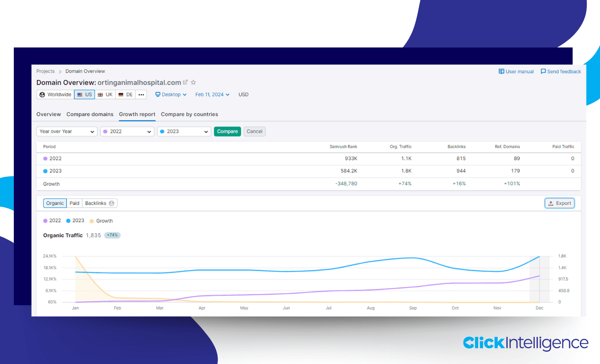
Task: Select the UK flag database
Action: coord(105,95)
